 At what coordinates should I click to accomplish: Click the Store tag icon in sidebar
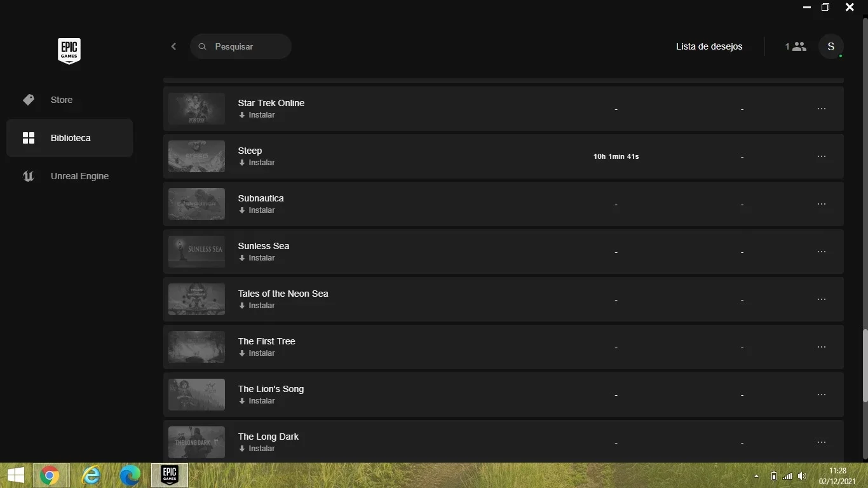[x=29, y=100]
